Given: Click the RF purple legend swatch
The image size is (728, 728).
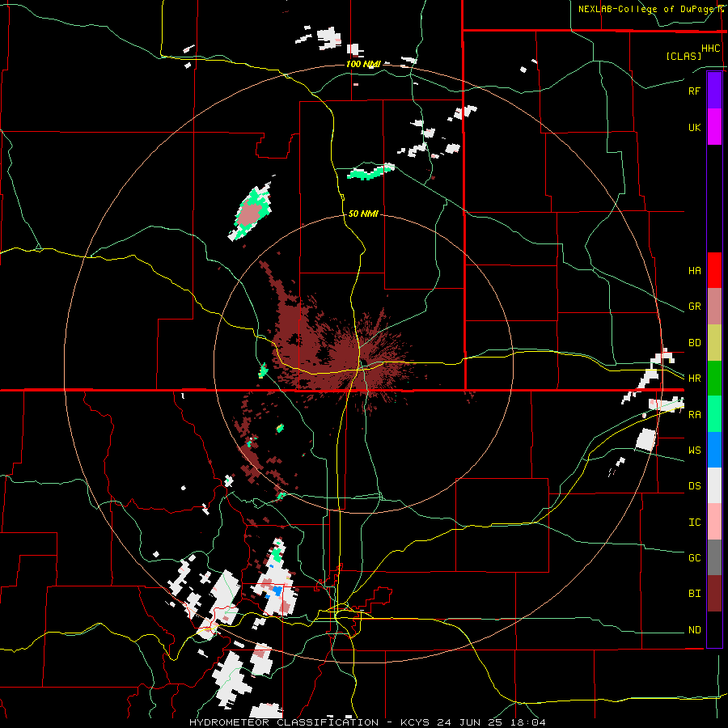Looking at the screenshot, I should coord(714,91).
